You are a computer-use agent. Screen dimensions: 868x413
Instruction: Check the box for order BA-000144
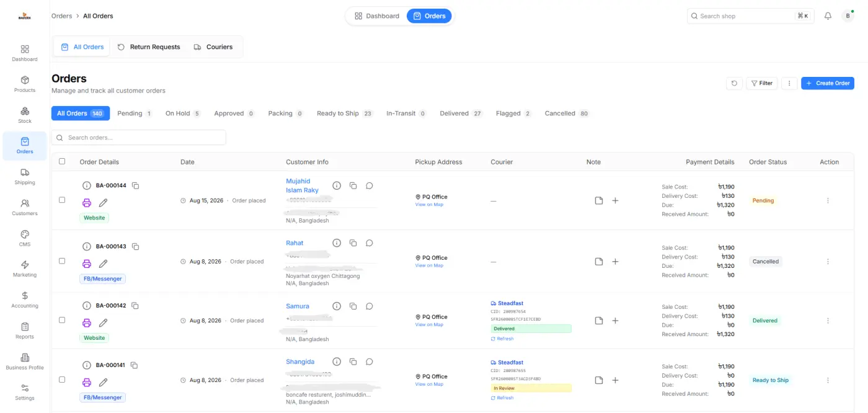(62, 200)
